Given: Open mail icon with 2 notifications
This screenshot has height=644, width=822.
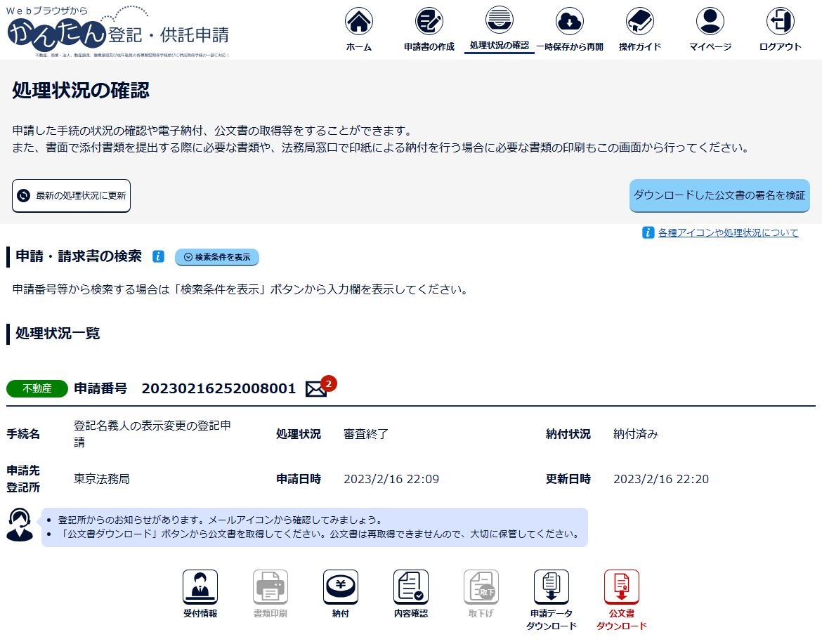Looking at the screenshot, I should click(x=316, y=389).
